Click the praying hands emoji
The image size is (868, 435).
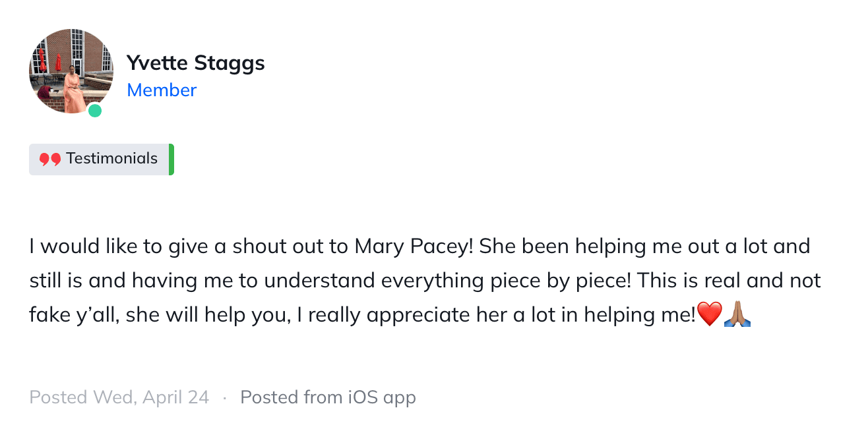coord(738,315)
